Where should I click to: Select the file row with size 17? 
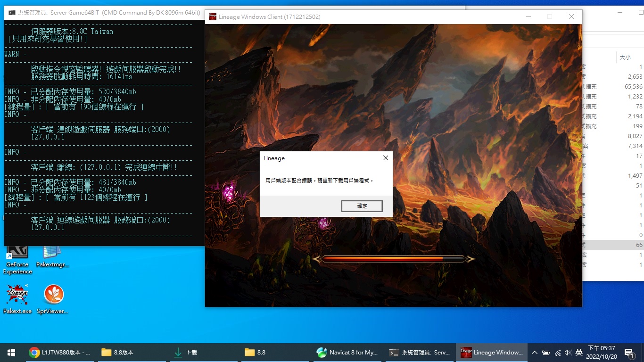point(613,156)
